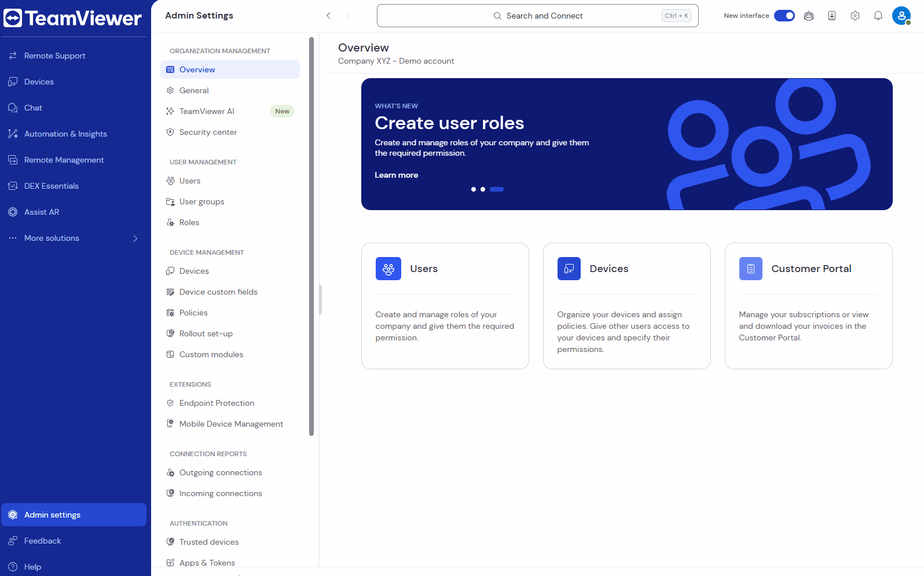Open the settings gear icon in header
924x576 pixels.
855,16
